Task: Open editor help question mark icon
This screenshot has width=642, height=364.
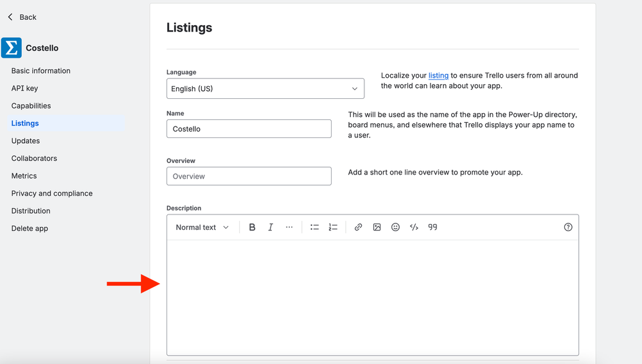Action: click(568, 227)
